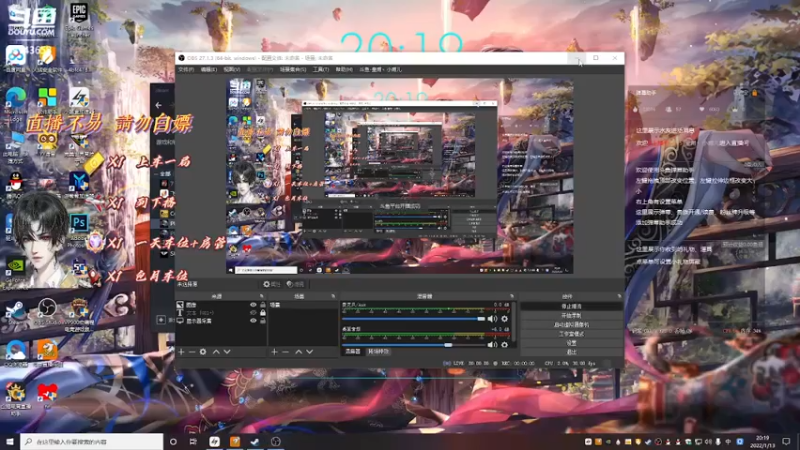Click the plus button in background window
The image size is (800, 450).
pos(161,320)
